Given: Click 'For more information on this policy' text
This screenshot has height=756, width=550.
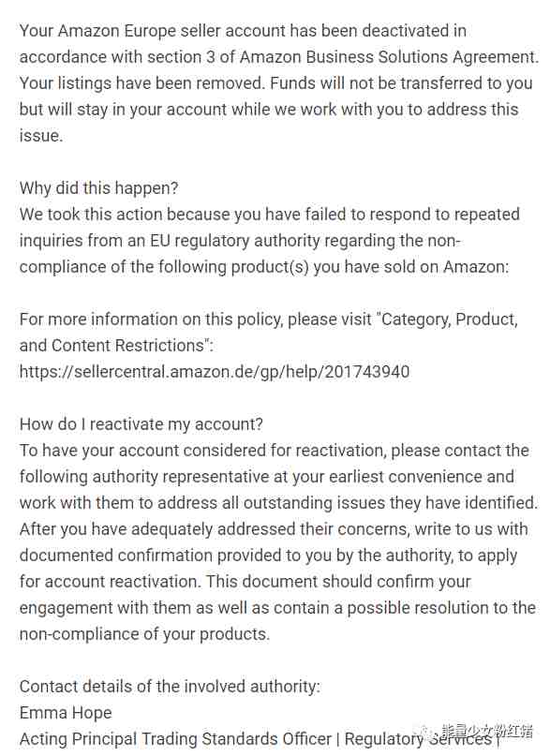Looking at the screenshot, I should pos(151,319).
